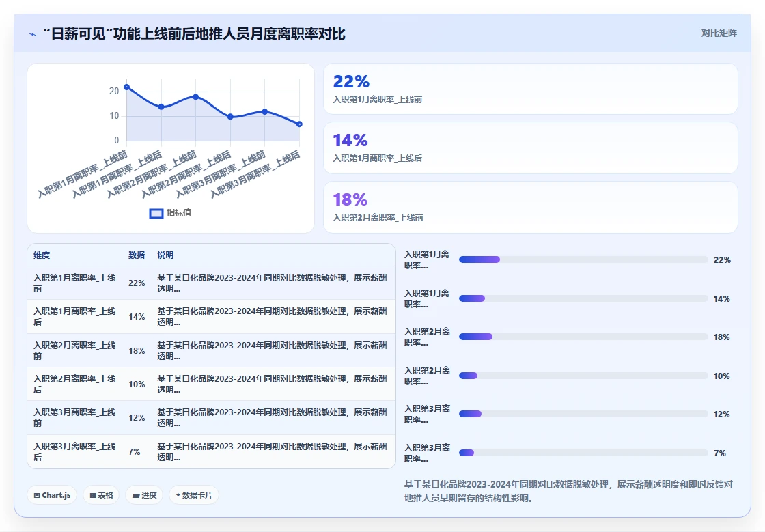
Task: Click the 12% value in the table
Action: coord(137,418)
